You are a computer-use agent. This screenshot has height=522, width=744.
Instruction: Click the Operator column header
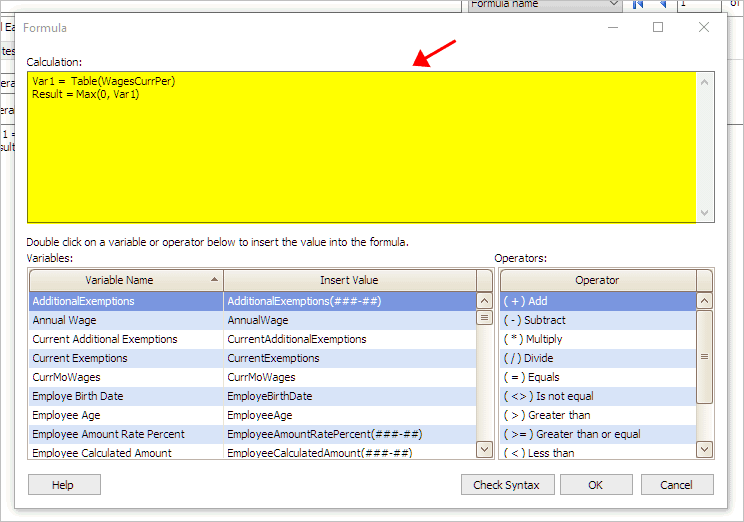click(597, 280)
